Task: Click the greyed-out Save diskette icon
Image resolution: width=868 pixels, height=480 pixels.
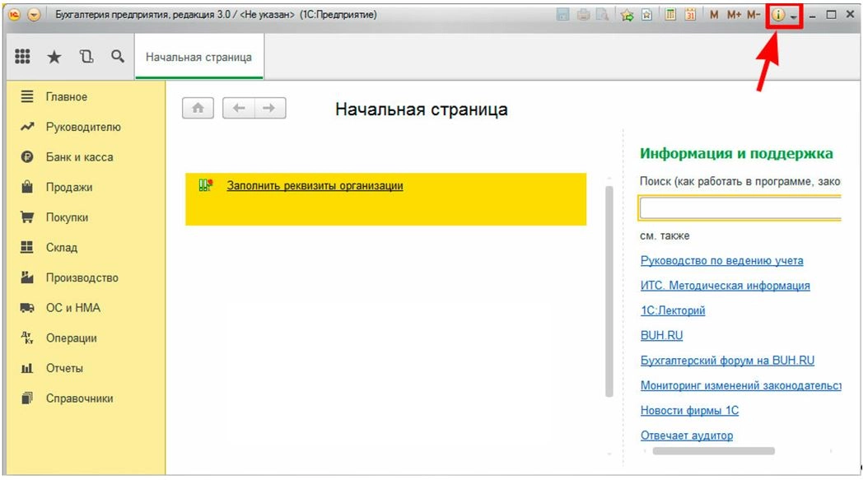Action: point(563,16)
